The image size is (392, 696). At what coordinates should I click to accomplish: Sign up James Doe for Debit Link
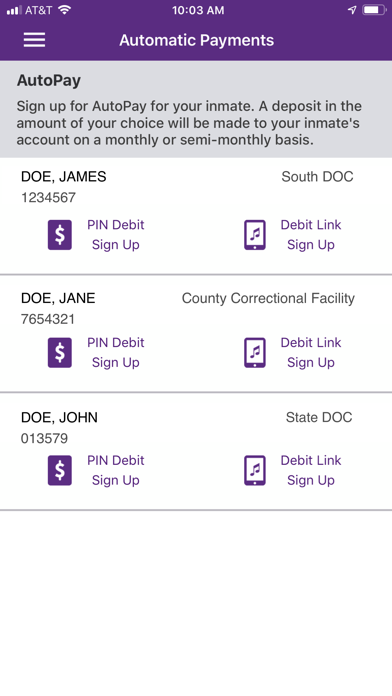(311, 235)
